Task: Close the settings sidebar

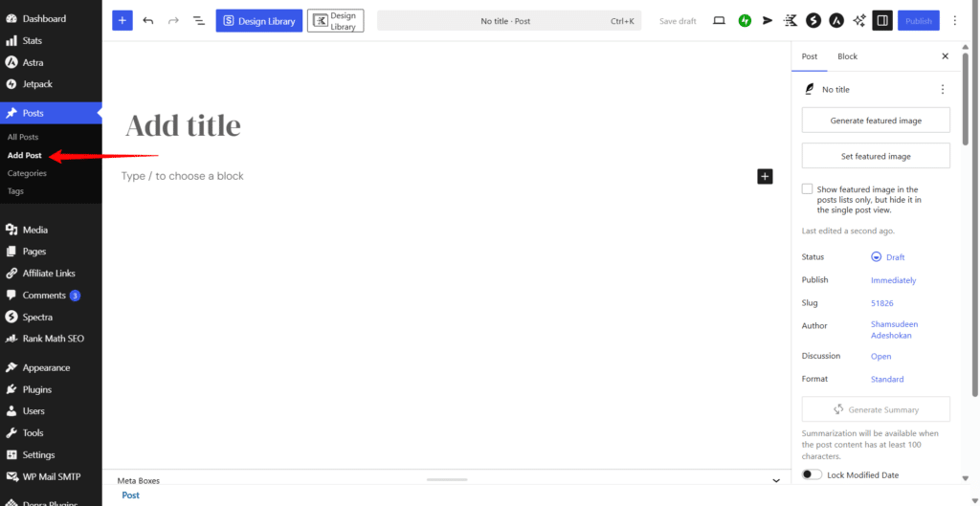Action: coord(945,56)
